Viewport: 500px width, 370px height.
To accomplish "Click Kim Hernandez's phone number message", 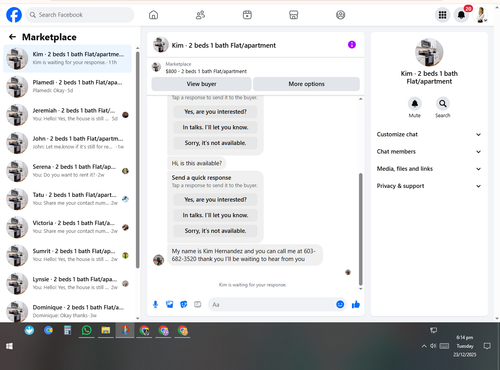I will pos(245,255).
